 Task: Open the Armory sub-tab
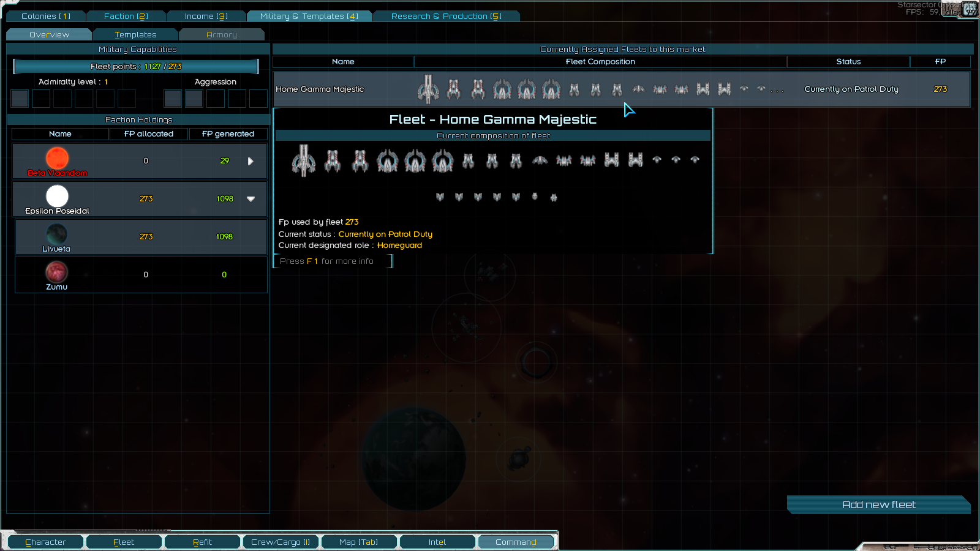tap(222, 35)
